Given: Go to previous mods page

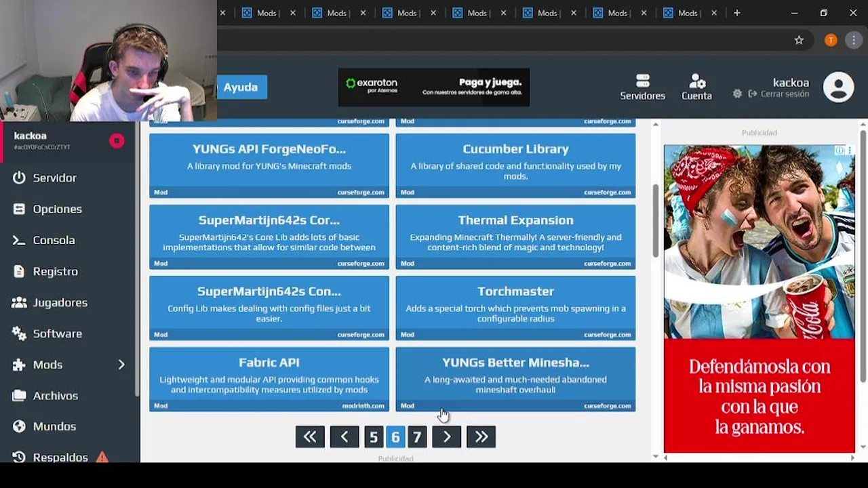Looking at the screenshot, I should pos(344,437).
